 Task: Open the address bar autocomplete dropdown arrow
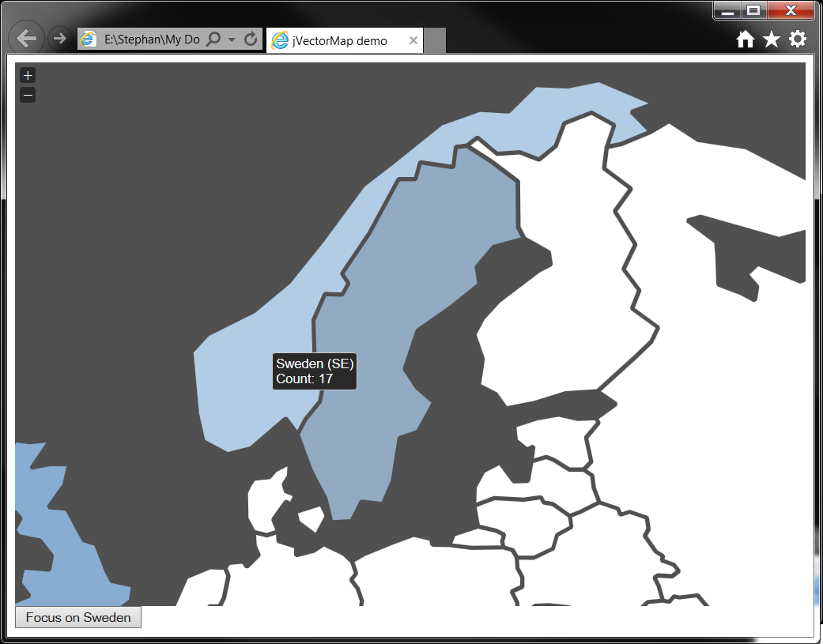(230, 38)
